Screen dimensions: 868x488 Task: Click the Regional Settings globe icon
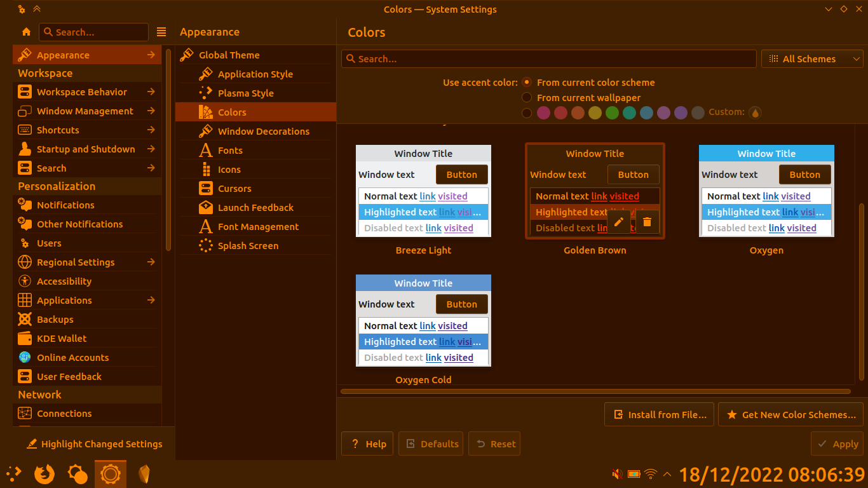pyautogui.click(x=25, y=262)
